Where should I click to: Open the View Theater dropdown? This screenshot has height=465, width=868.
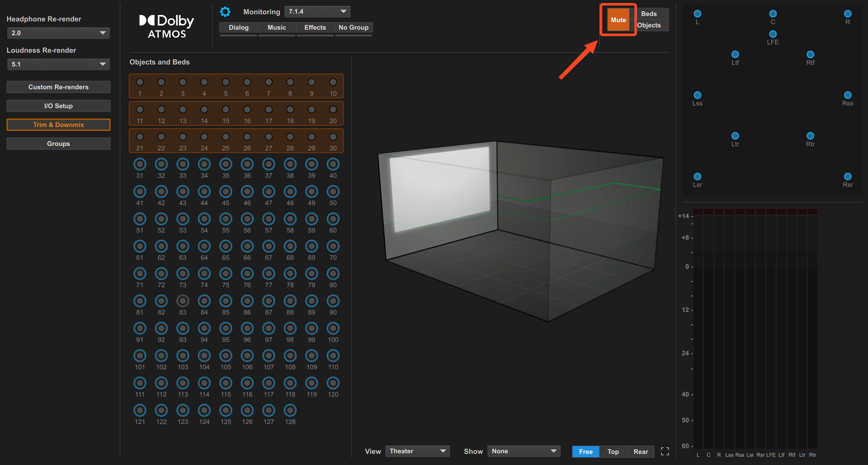(x=417, y=451)
